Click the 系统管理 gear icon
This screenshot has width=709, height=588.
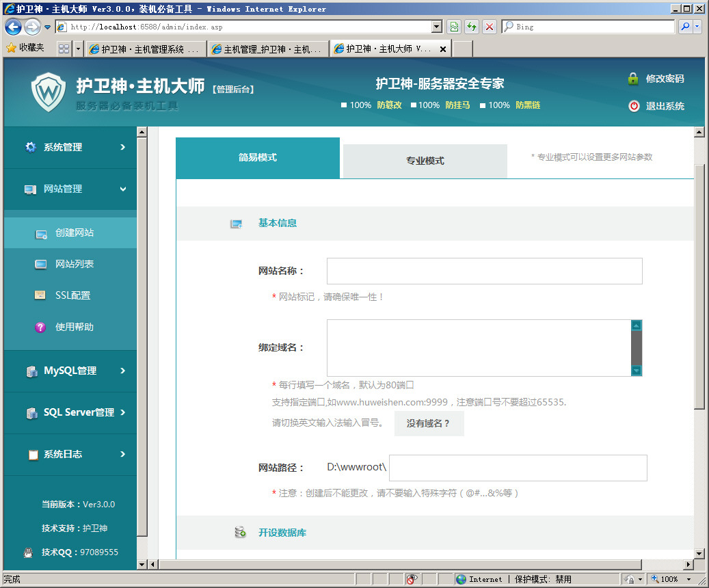[x=31, y=148]
